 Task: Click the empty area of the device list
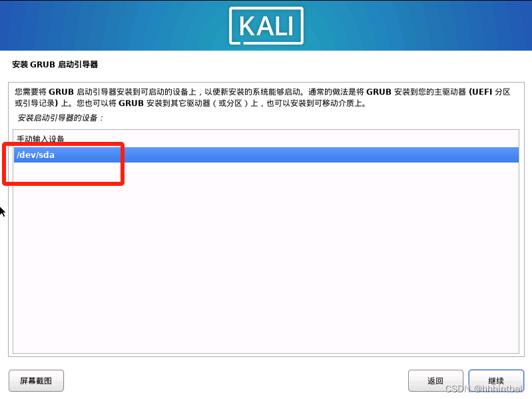point(266,258)
